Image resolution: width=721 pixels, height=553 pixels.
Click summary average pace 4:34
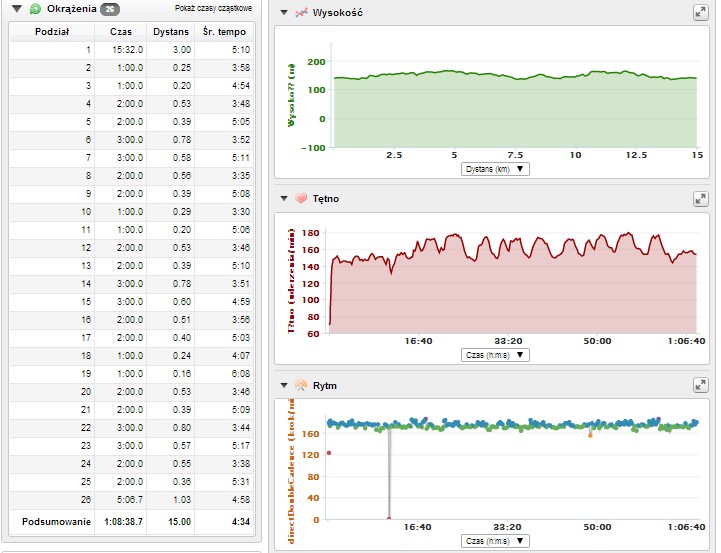(241, 522)
